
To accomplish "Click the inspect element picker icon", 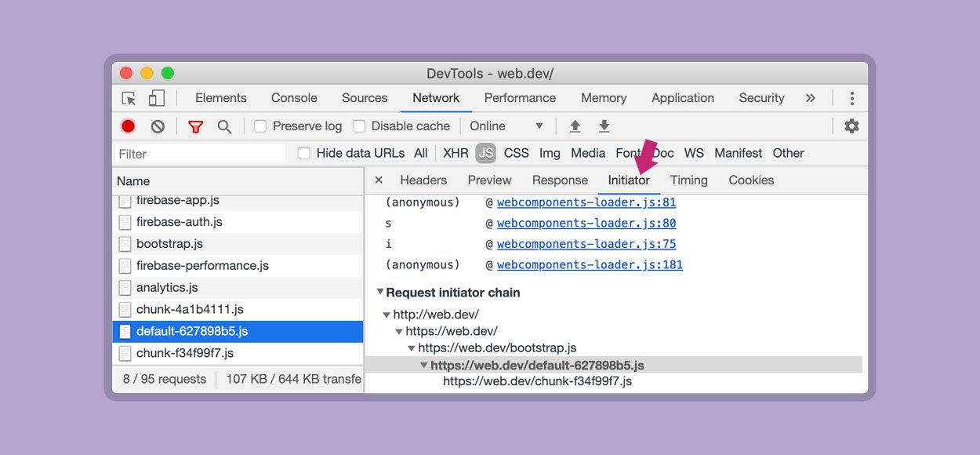I will [x=129, y=98].
